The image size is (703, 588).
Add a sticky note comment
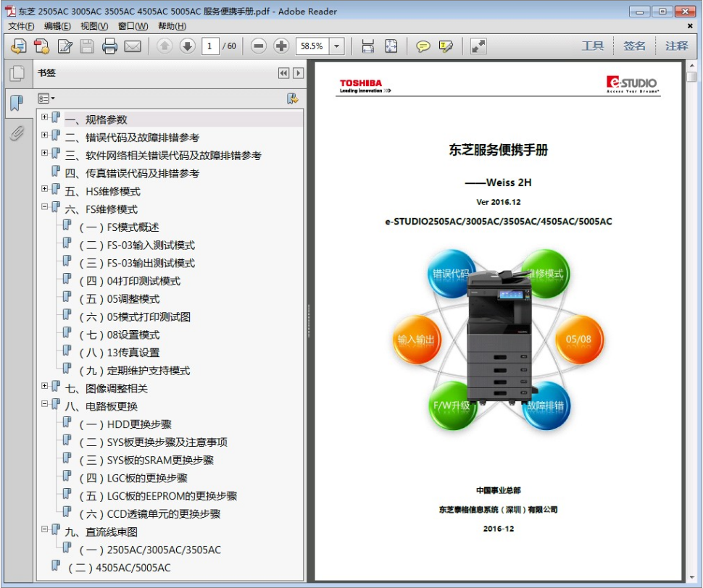click(x=423, y=46)
